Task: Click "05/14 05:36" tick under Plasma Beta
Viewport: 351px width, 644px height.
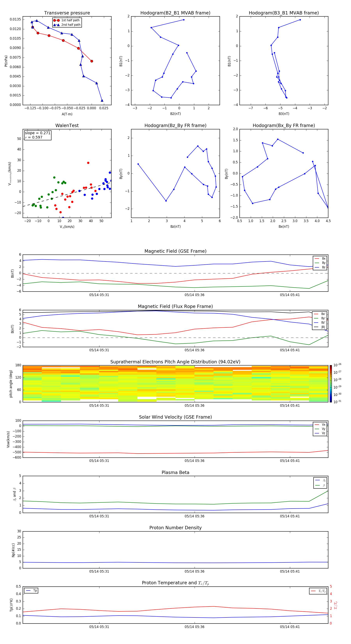Action: [195, 516]
